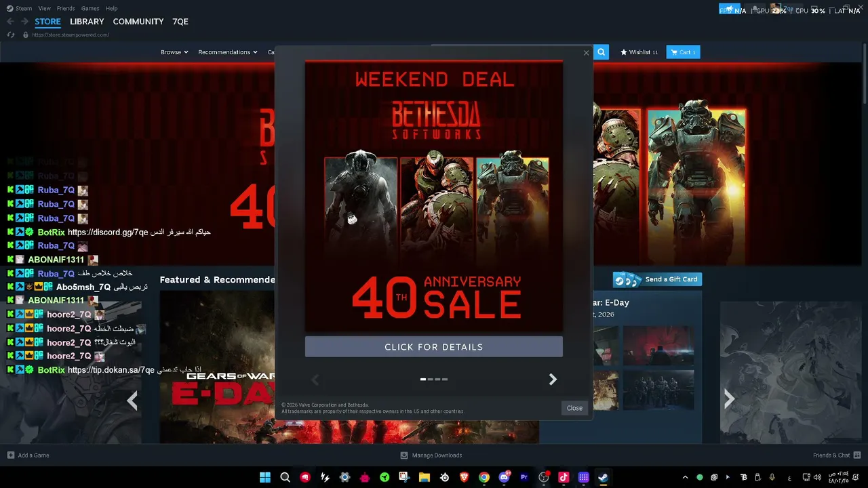Switch to the STORE tab

coord(47,22)
